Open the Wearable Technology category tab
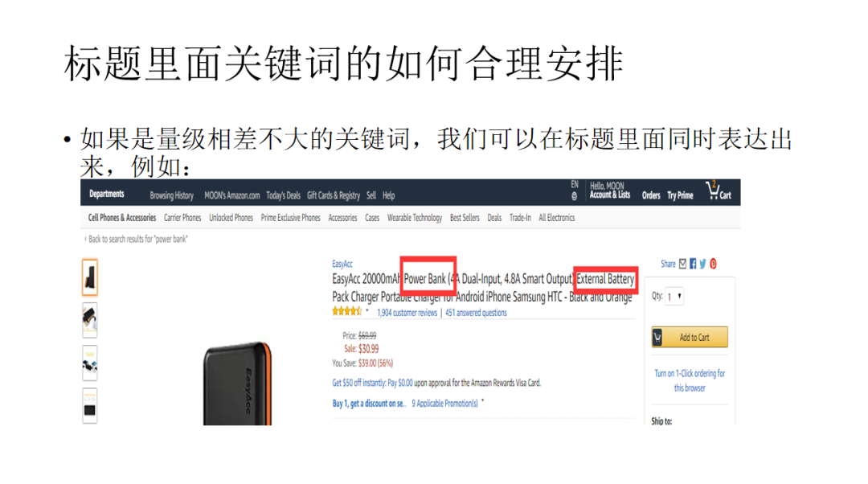Screen dimensions: 868x484 pos(415,218)
